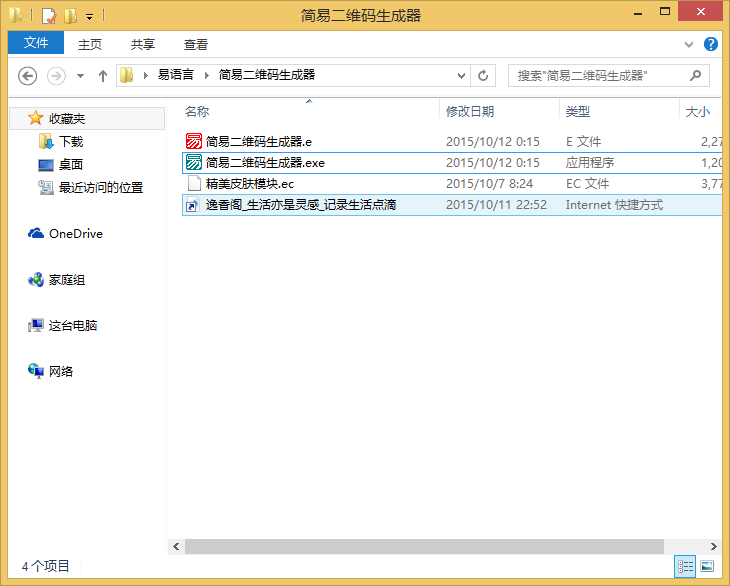Switch to the 共享 ribbon tab
This screenshot has height=586, width=730.
tap(142, 44)
